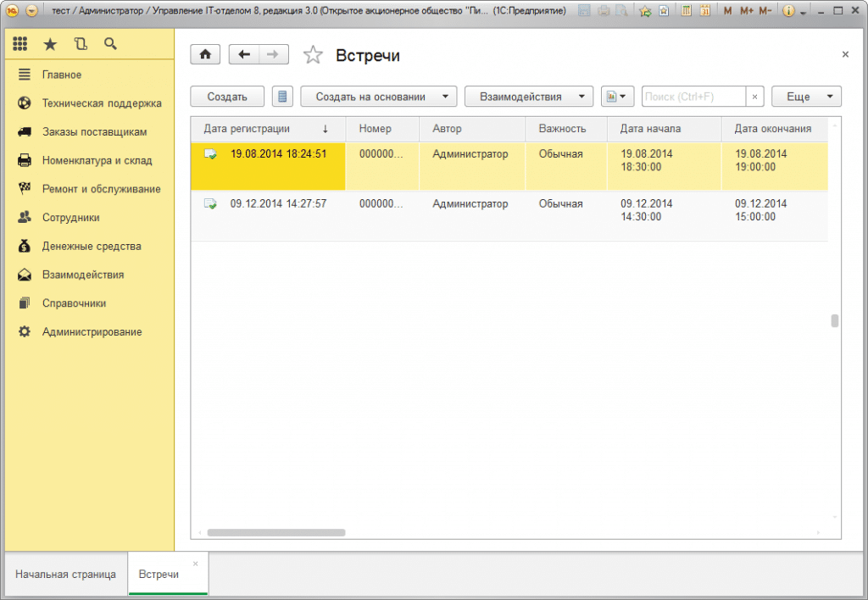Click document icon in 09.12.2014 row
Screen dimensions: 868x600
click(210, 203)
